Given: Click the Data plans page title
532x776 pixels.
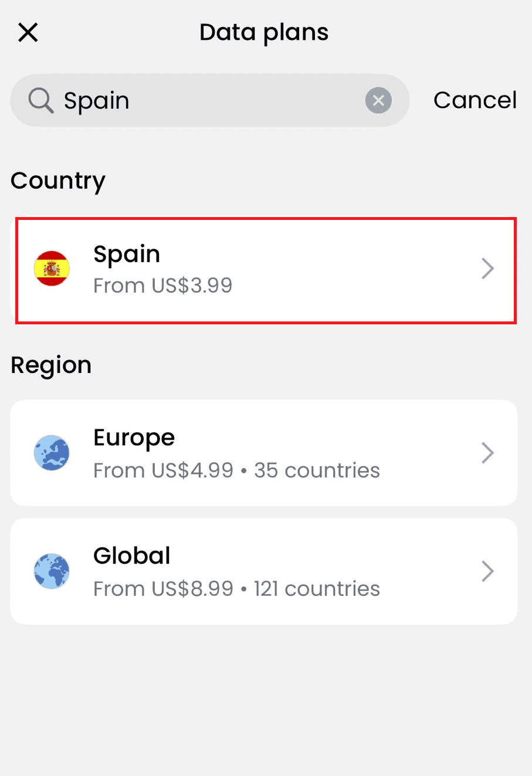Looking at the screenshot, I should (x=264, y=32).
